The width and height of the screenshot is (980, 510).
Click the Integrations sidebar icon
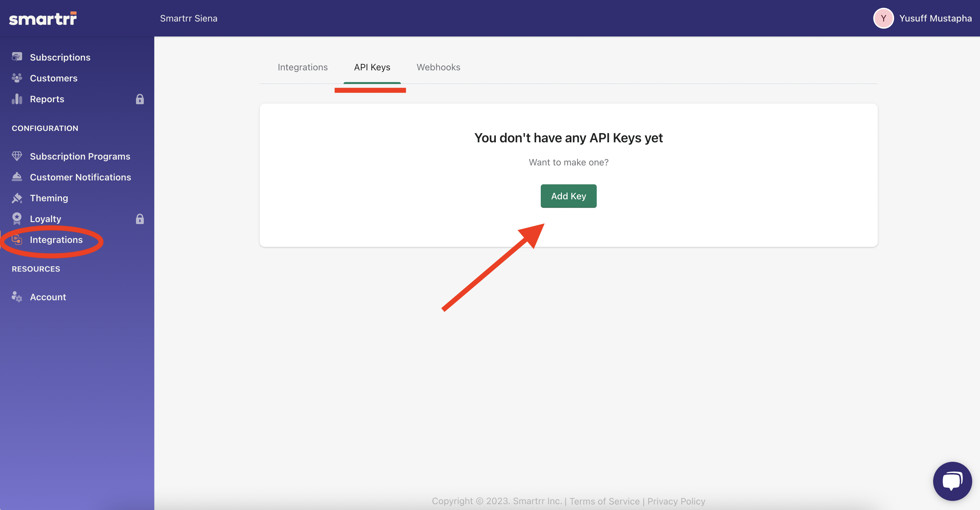(x=17, y=240)
